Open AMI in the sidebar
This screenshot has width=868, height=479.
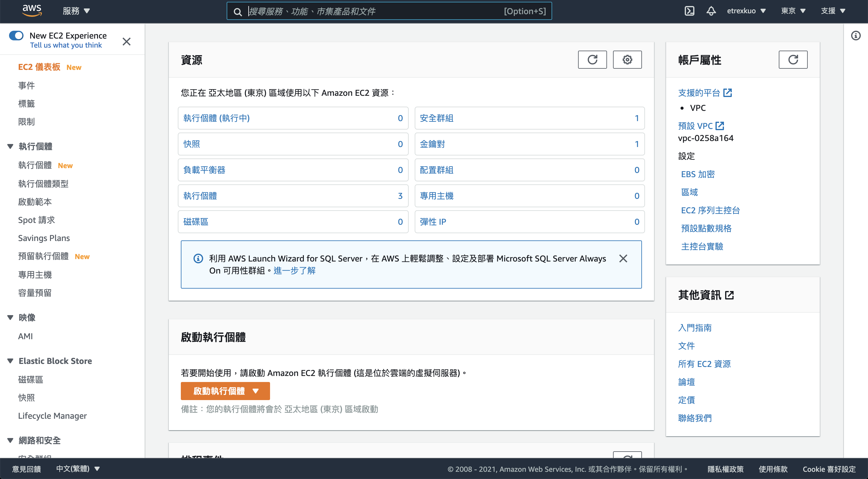25,336
